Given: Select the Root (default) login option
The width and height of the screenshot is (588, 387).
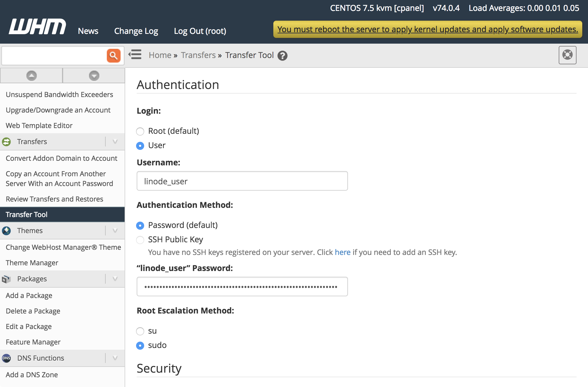Looking at the screenshot, I should click(x=140, y=131).
